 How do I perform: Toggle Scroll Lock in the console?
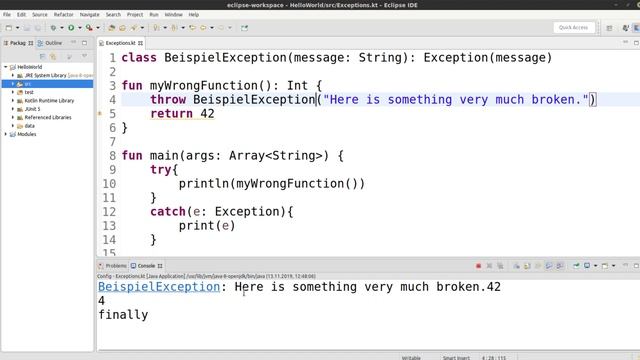point(527,266)
